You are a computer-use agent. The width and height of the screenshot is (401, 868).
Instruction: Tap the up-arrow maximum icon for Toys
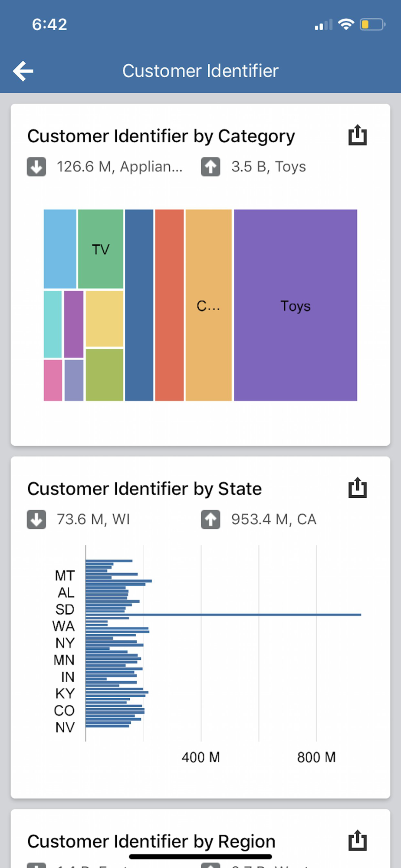click(x=210, y=167)
